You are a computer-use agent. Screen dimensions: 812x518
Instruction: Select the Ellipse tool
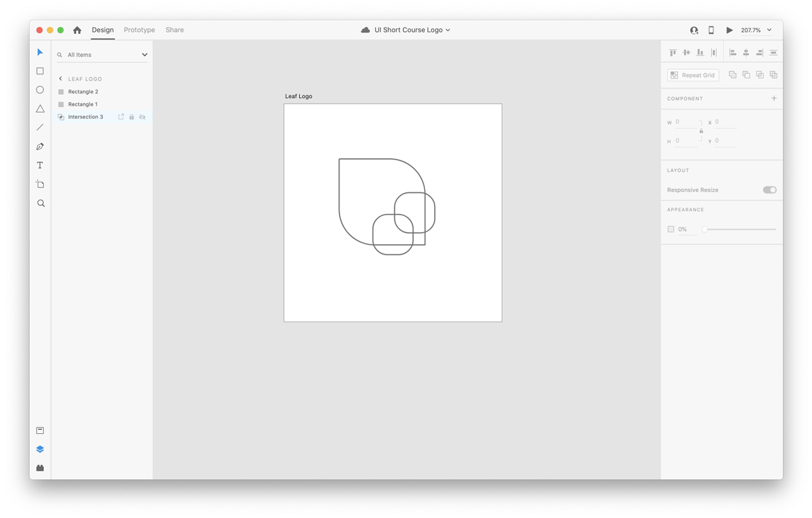click(40, 89)
